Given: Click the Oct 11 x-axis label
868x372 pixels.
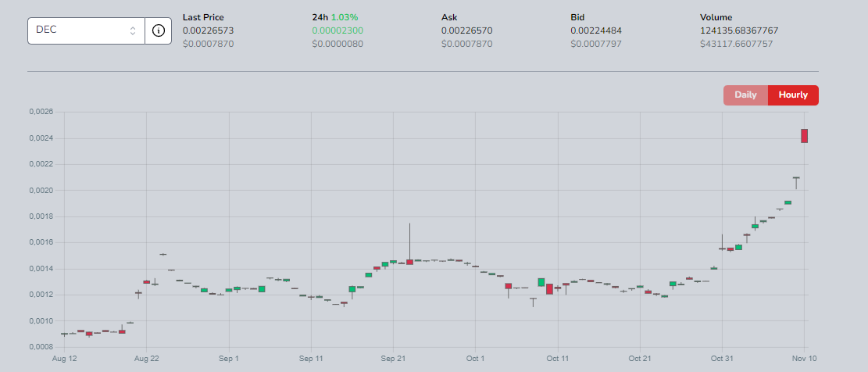Looking at the screenshot, I should [x=558, y=359].
